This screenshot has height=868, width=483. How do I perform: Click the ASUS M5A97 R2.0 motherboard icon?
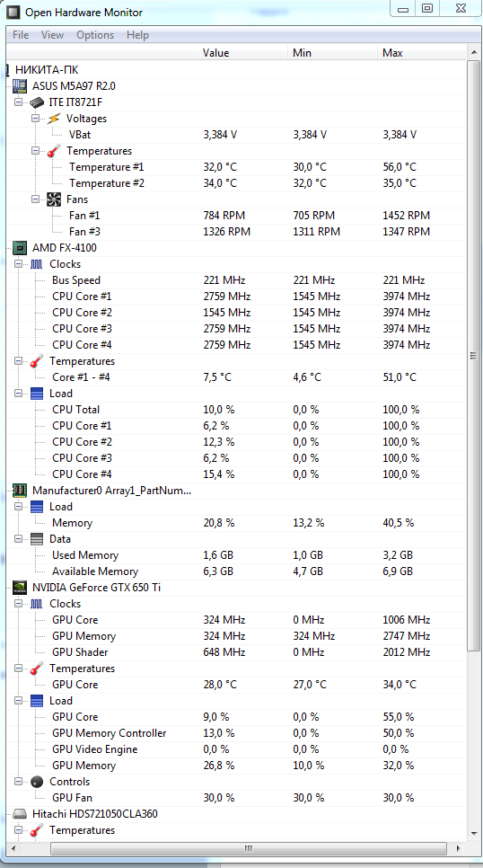tap(20, 85)
